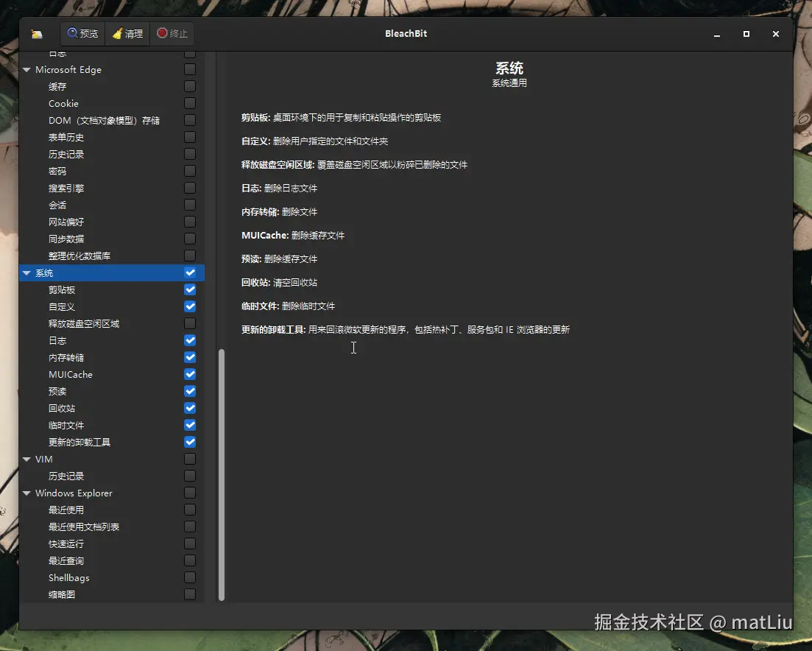The image size is (812, 651).
Task: Check the 密码 cleaning option
Action: click(189, 171)
